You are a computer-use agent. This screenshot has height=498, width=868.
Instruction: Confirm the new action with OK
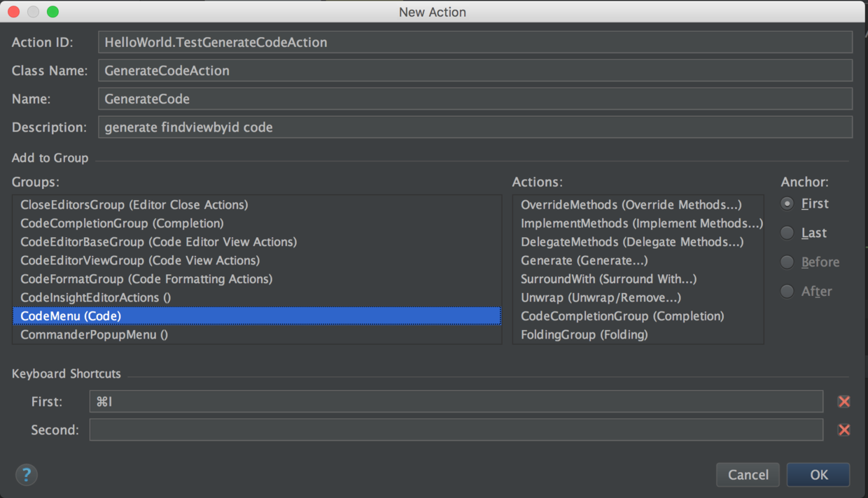[x=818, y=475]
